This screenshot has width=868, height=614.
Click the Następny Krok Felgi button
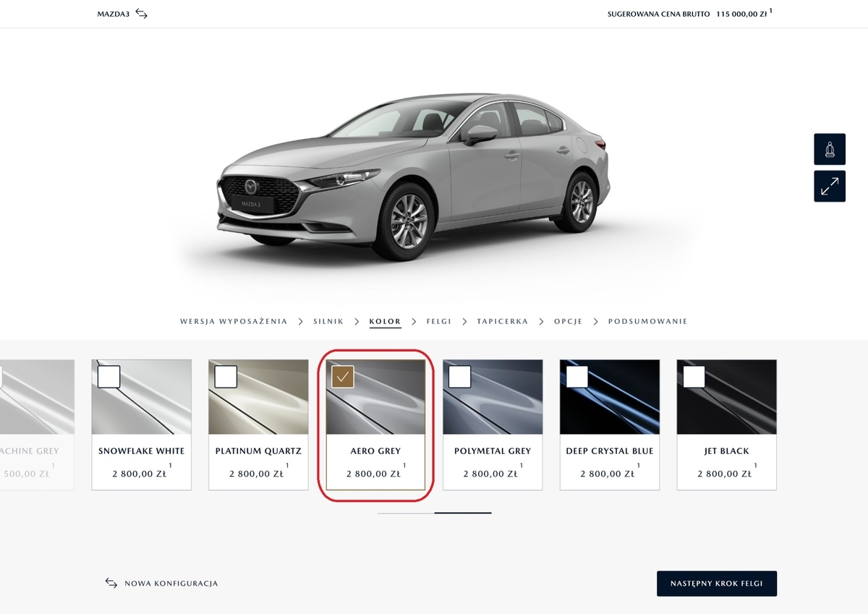coord(716,584)
